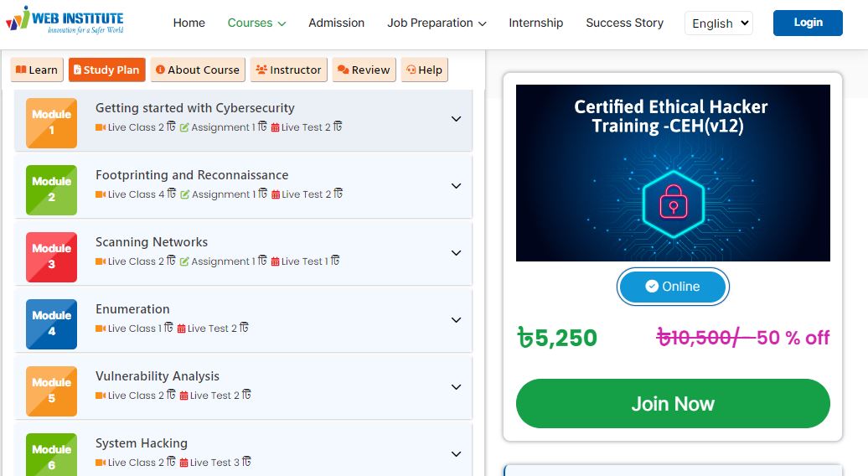Image resolution: width=868 pixels, height=476 pixels.
Task: Click the Web Institute logo
Action: pos(65,20)
